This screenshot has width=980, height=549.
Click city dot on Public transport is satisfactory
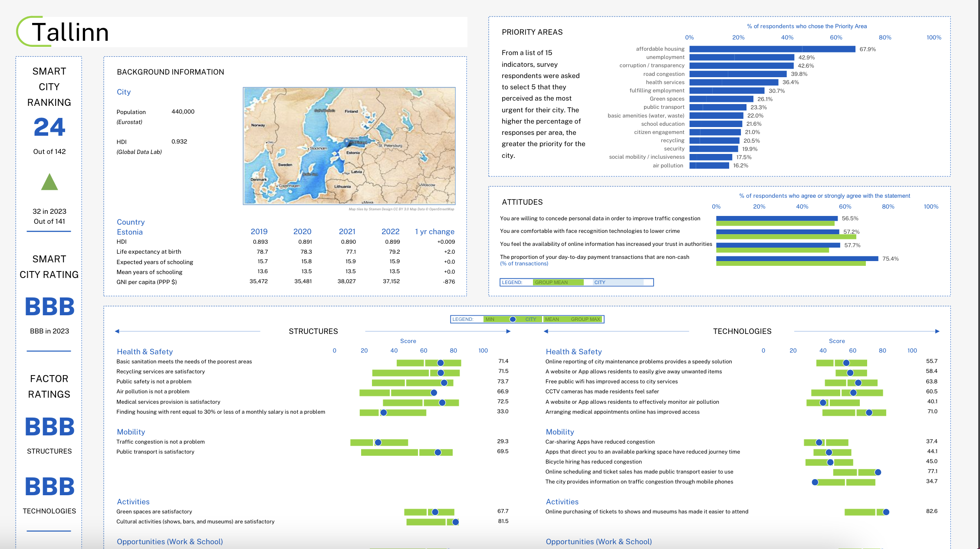point(438,453)
